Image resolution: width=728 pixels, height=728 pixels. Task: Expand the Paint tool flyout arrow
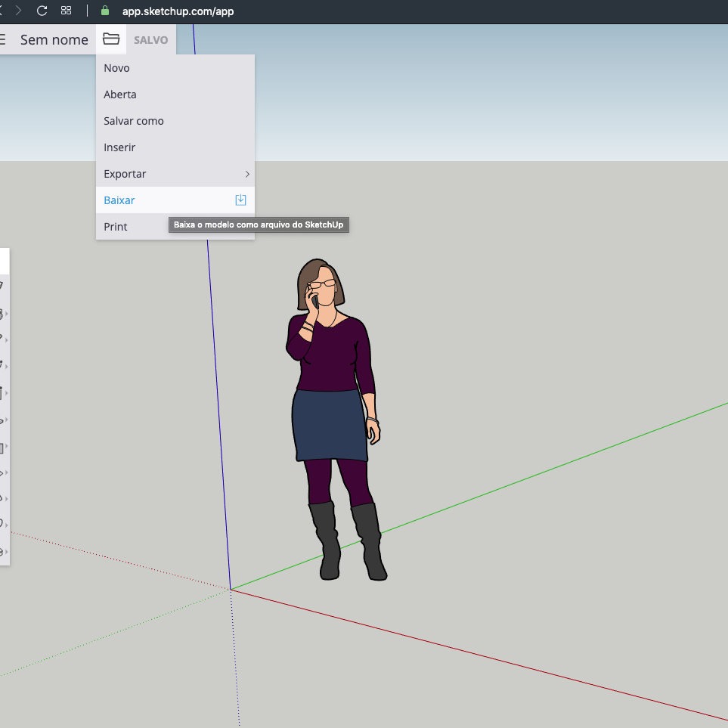[7, 313]
